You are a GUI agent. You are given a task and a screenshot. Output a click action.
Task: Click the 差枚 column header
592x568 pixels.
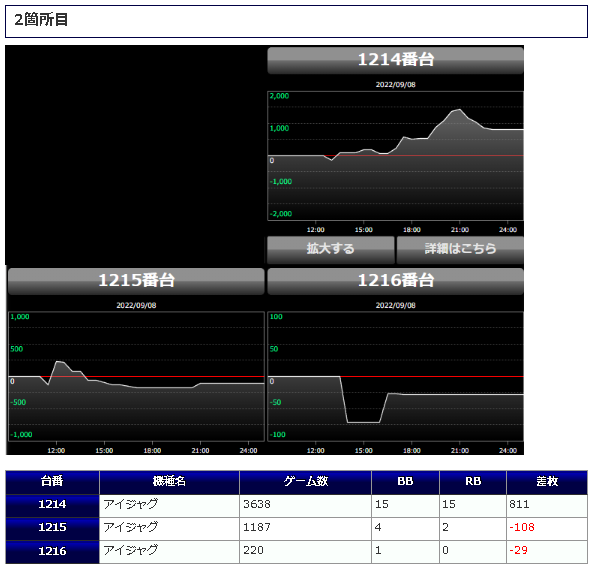point(547,482)
